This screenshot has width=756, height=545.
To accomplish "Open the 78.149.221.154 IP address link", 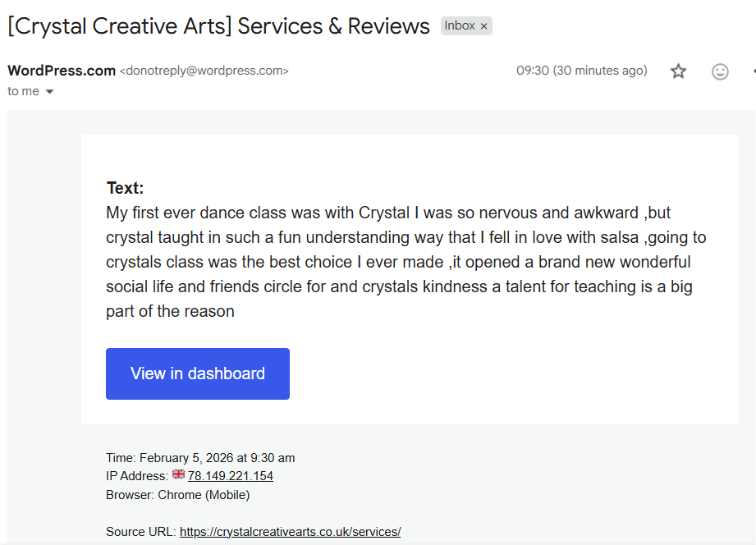I will pyautogui.click(x=230, y=476).
